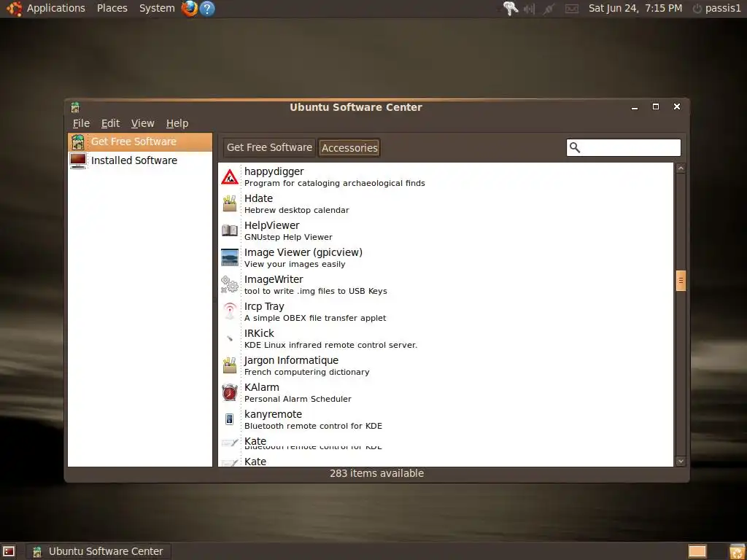This screenshot has width=747, height=560.
Task: Select Installed Software in the sidebar
Action: click(x=140, y=160)
